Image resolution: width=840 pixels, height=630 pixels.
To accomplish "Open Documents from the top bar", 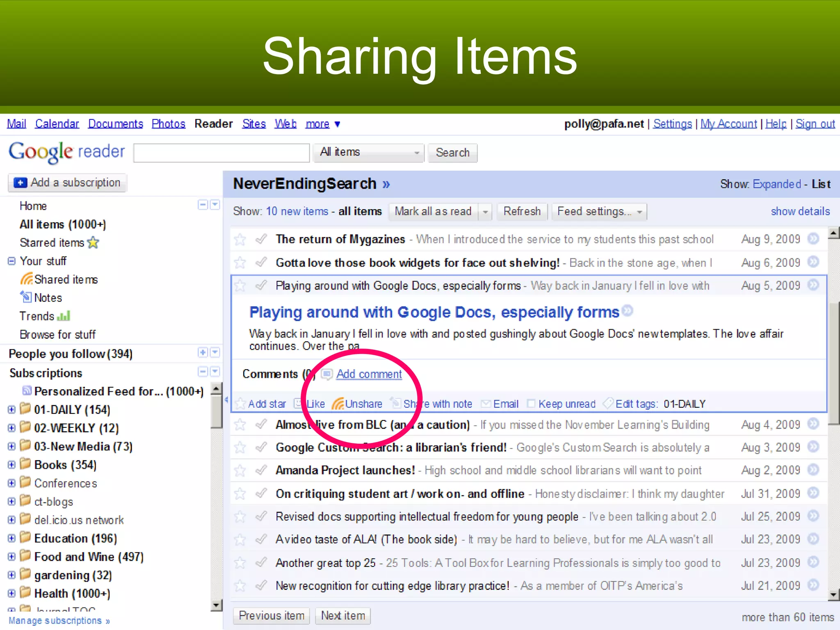I will [x=116, y=124].
